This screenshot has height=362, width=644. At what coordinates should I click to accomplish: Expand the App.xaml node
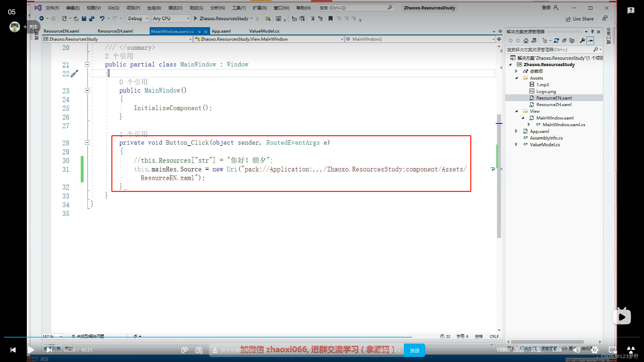pyautogui.click(x=517, y=131)
